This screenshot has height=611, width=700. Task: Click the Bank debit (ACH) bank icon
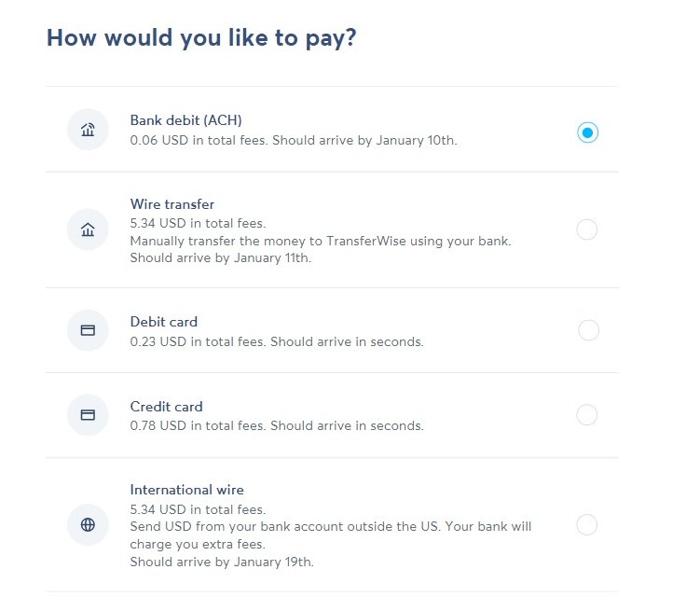(88, 130)
